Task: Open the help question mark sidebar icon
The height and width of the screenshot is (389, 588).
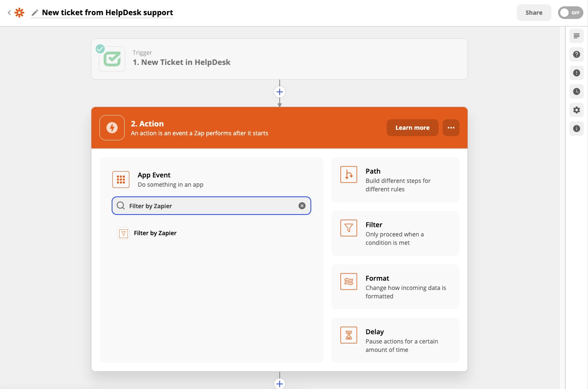Action: [x=577, y=54]
